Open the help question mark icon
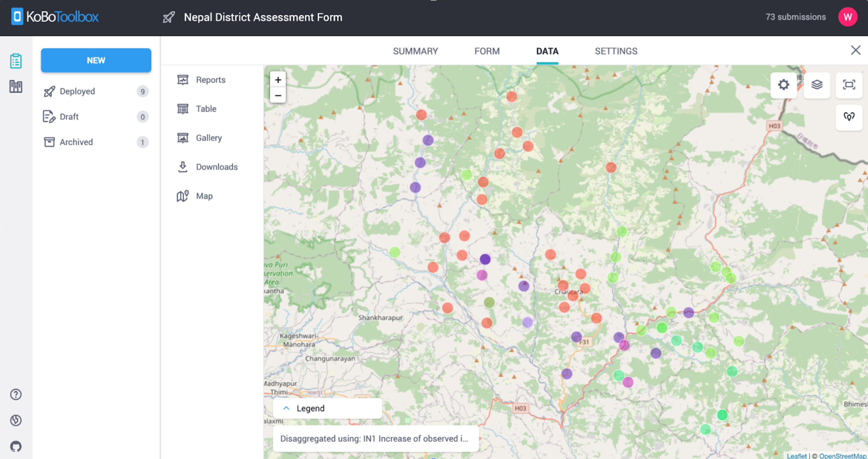 click(16, 395)
